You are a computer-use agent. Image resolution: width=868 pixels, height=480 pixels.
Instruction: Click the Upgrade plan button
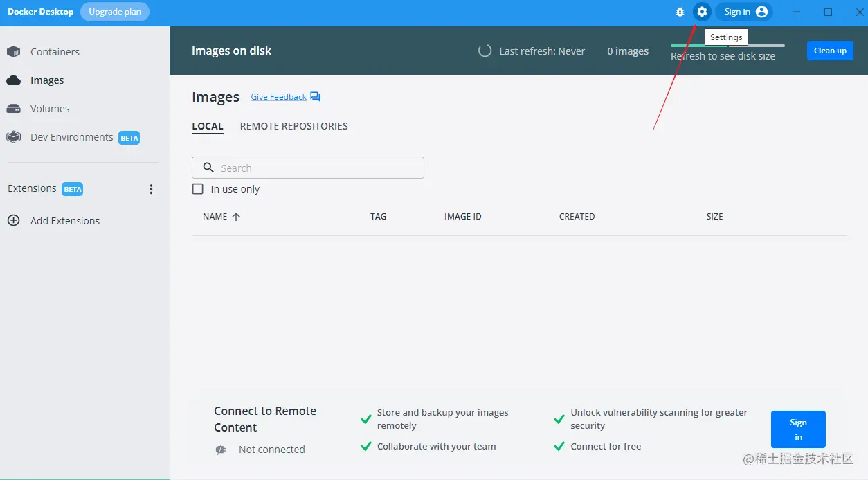click(115, 12)
